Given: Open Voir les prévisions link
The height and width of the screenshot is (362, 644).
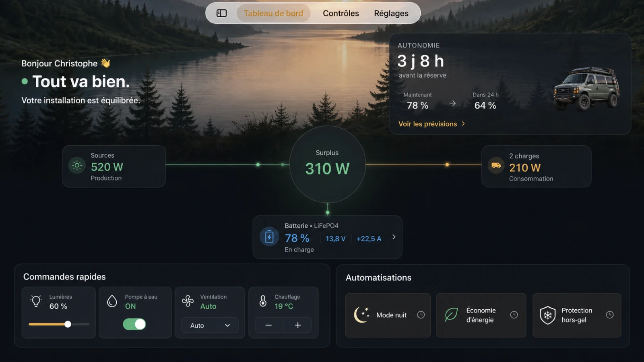Looking at the screenshot, I should click(x=431, y=124).
